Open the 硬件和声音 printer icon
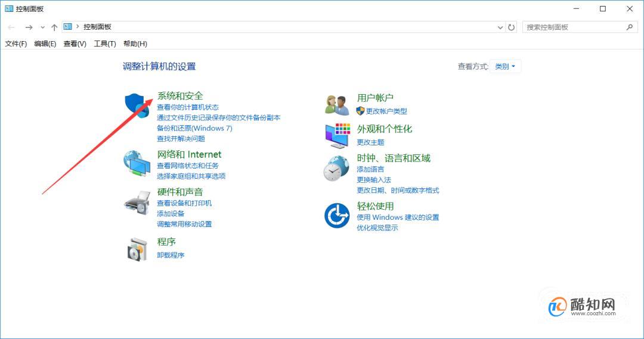 coord(138,202)
